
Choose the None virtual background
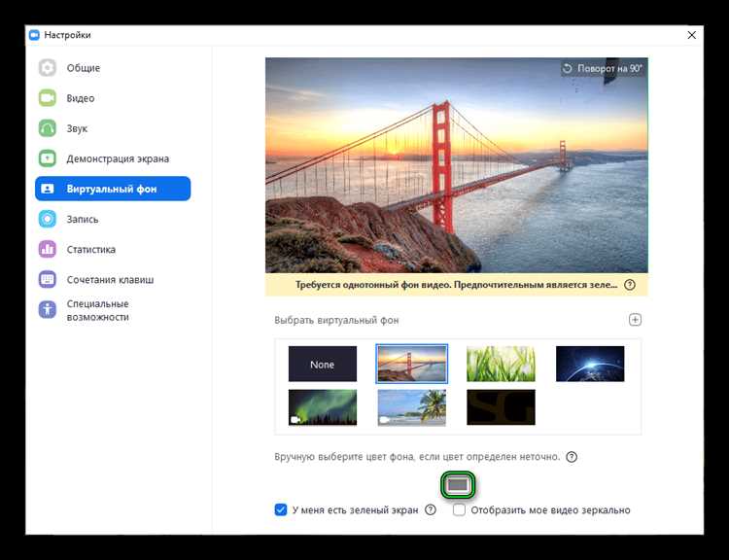(322, 365)
